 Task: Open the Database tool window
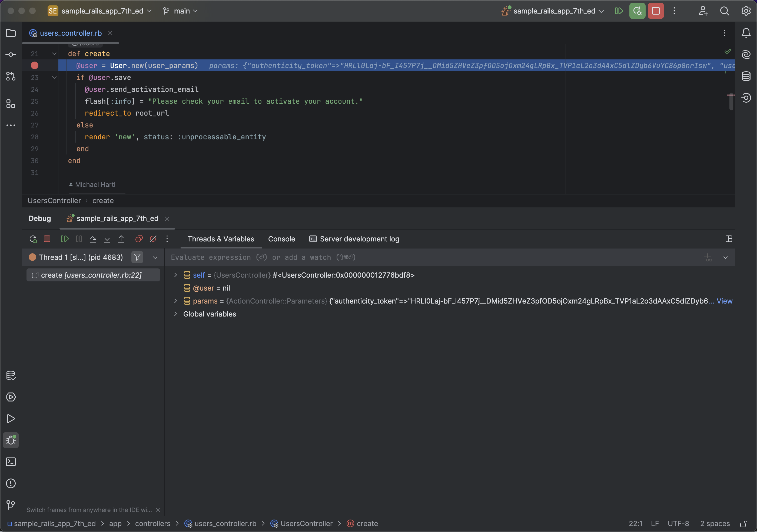[746, 76]
